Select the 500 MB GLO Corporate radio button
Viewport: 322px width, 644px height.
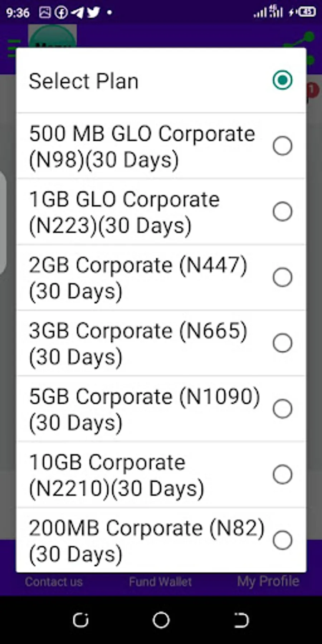coord(282,146)
